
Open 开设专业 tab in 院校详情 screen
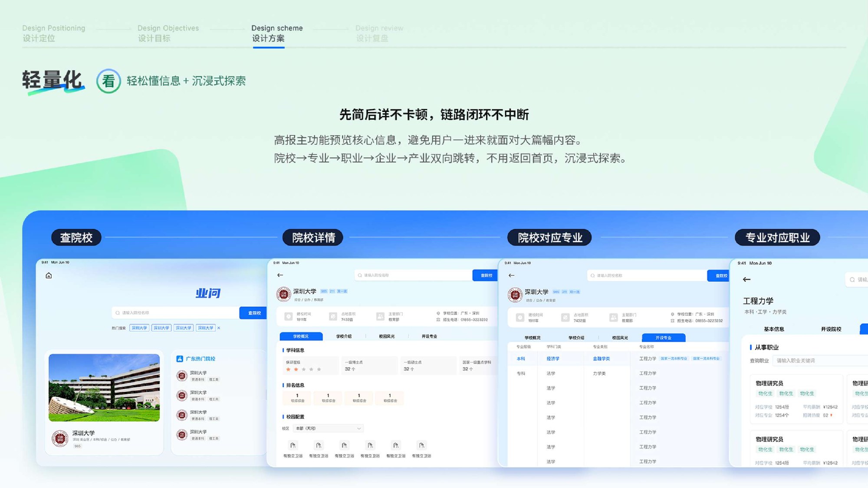pos(430,336)
